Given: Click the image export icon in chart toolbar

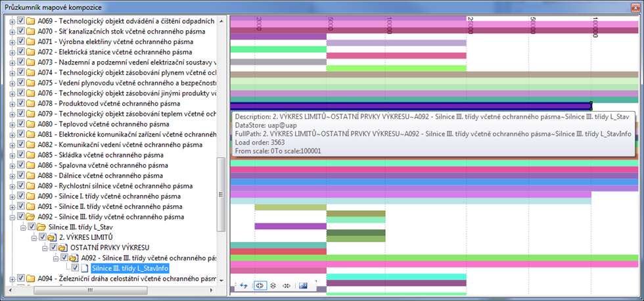Looking at the screenshot, I should (x=303, y=286).
